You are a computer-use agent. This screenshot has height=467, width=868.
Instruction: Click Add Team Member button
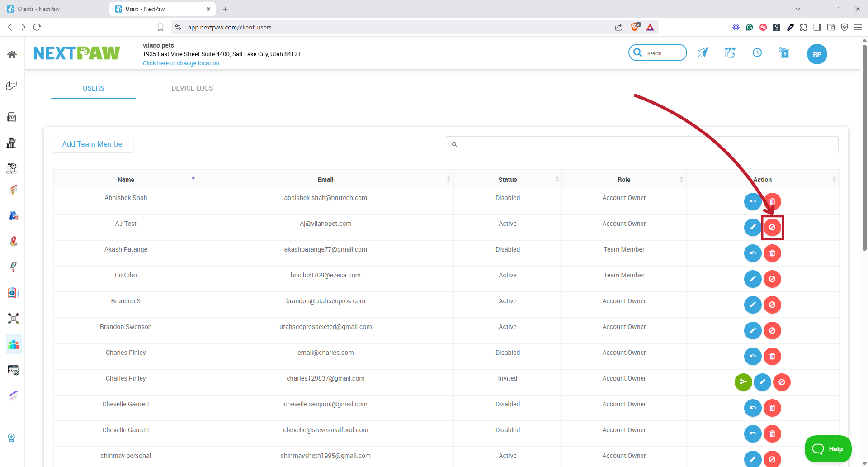93,144
